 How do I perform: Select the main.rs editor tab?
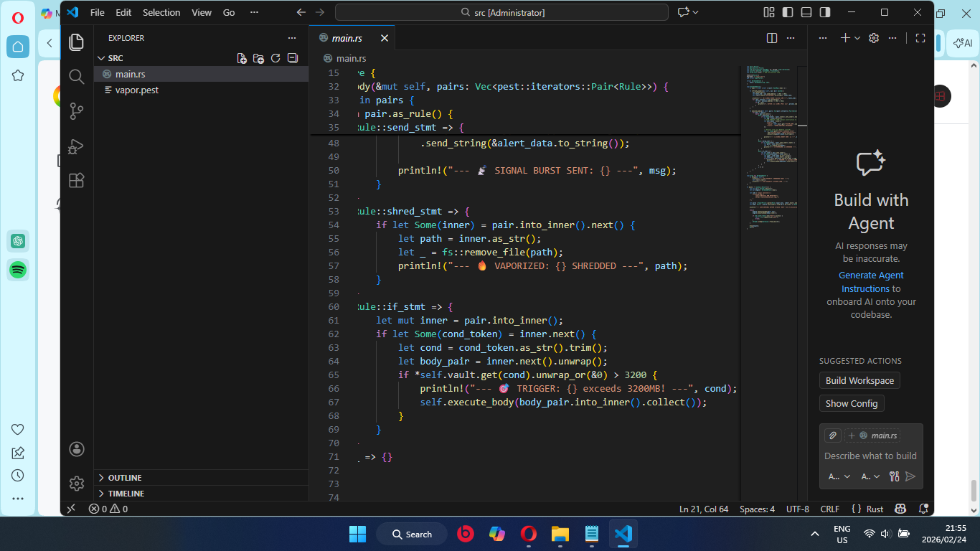[348, 37]
